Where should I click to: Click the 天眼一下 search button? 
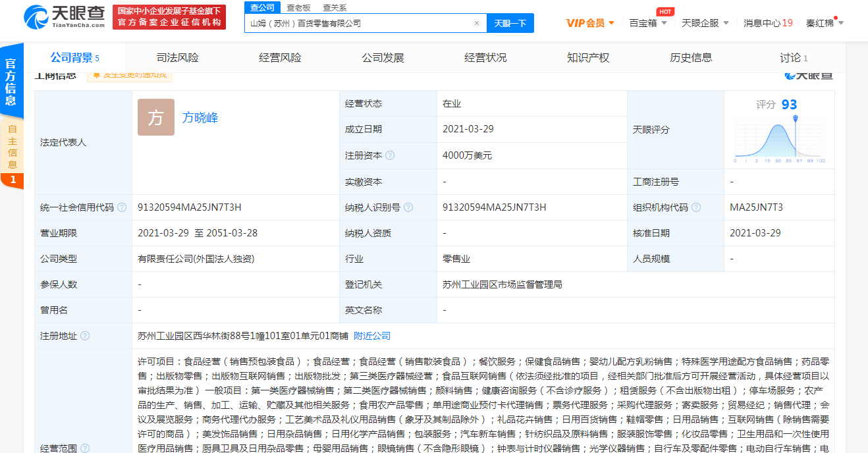click(x=510, y=23)
